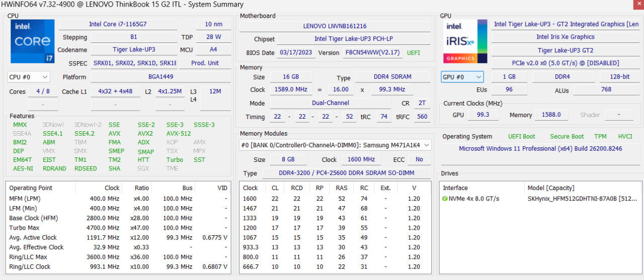Click the DDR4-3200 / PC4-25600 type field
Viewport: 644px width, 280px height.
click(x=347, y=173)
